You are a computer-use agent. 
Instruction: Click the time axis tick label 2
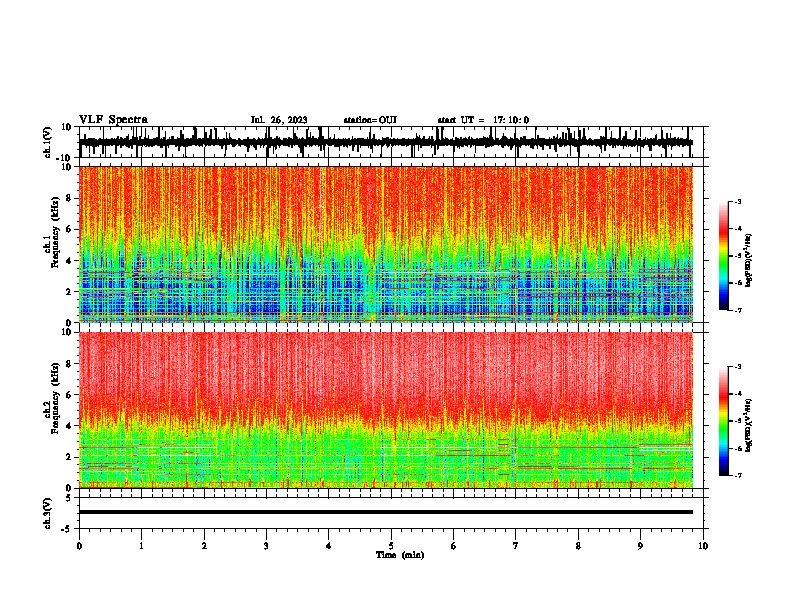pos(204,546)
